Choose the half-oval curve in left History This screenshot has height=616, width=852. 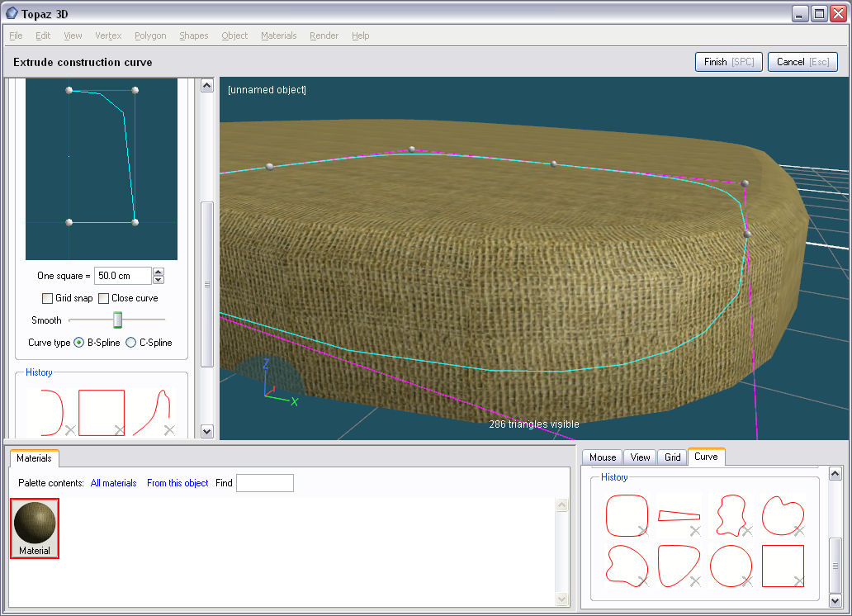pos(53,412)
